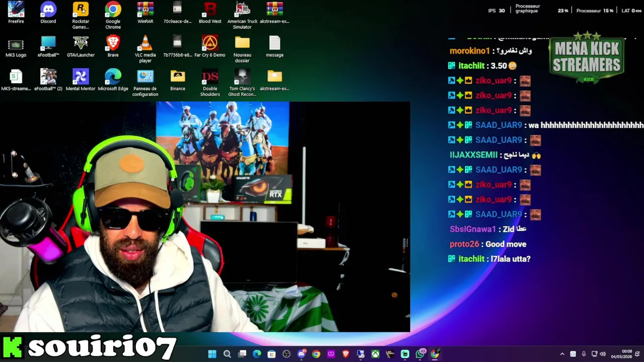Select the MKS-streame... desktop file
Screen dimensions: 644x362
click(x=16, y=80)
